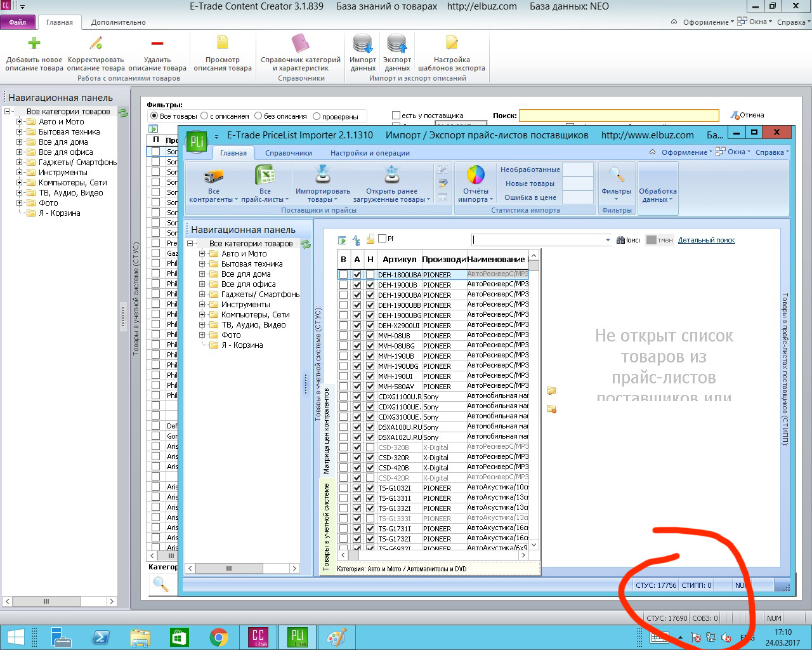Open the search combo box dropdown arrow

click(608, 240)
